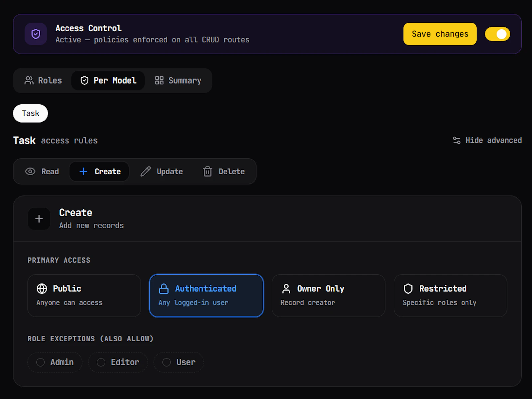Click Hide advanced link
Screen dimensions: 532x399
tap(487, 140)
